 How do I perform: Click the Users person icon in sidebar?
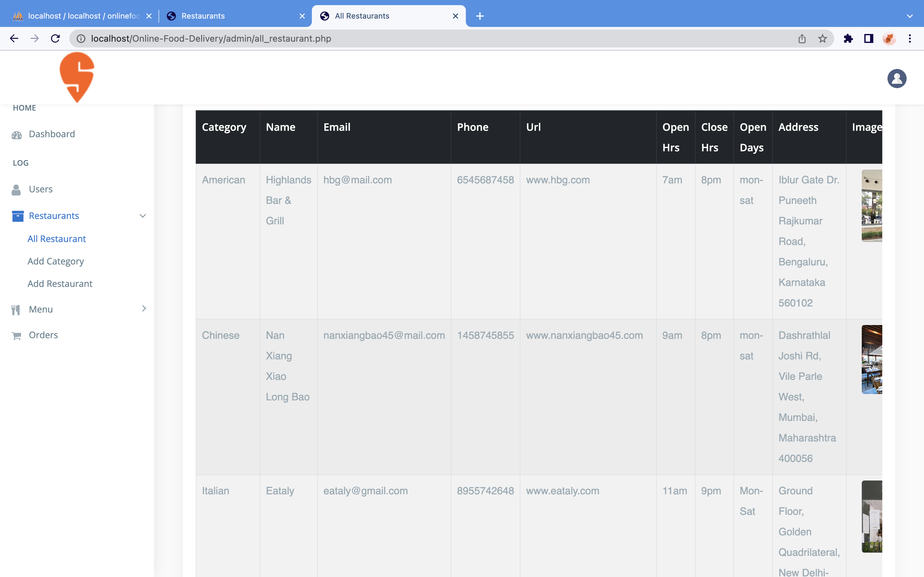coord(16,190)
